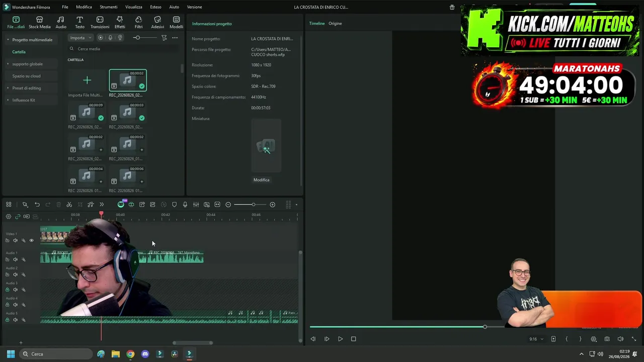Open the timeline layout grid icon
This screenshot has height=362, width=644.
[9, 205]
